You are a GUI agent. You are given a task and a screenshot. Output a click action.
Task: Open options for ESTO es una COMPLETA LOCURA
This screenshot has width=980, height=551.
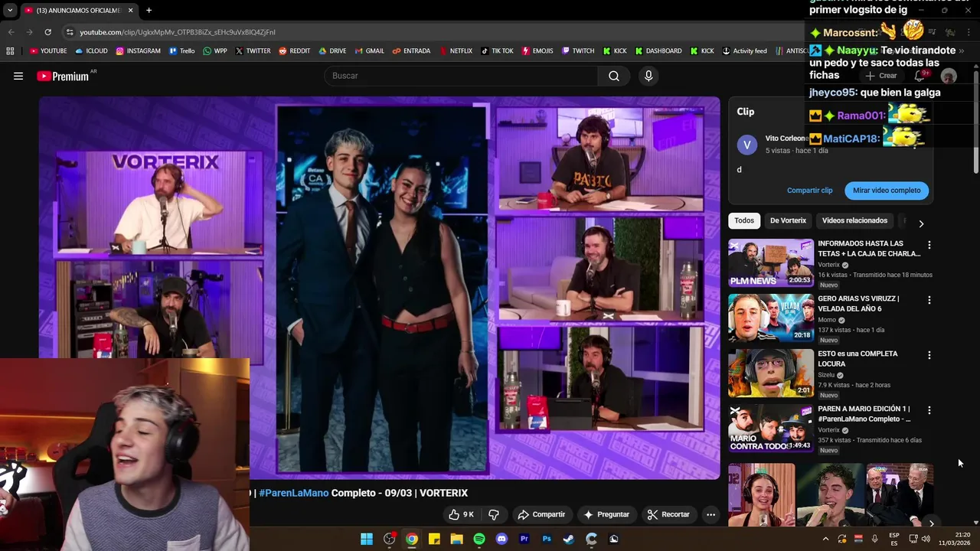pos(929,355)
